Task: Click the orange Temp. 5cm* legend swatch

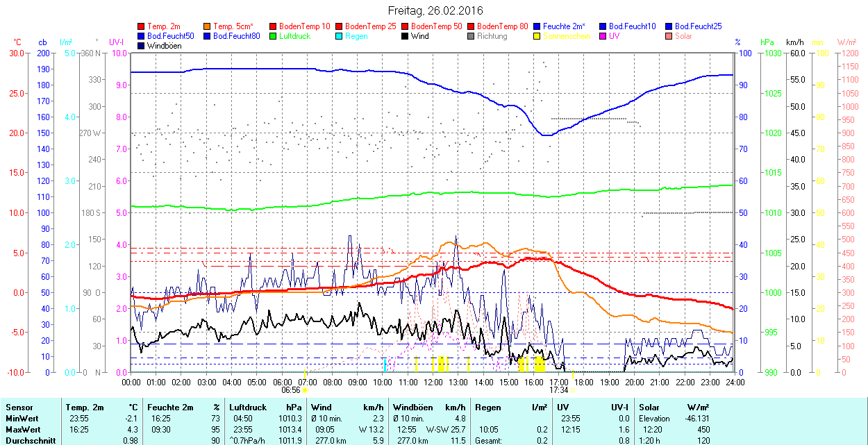Action: point(208,26)
